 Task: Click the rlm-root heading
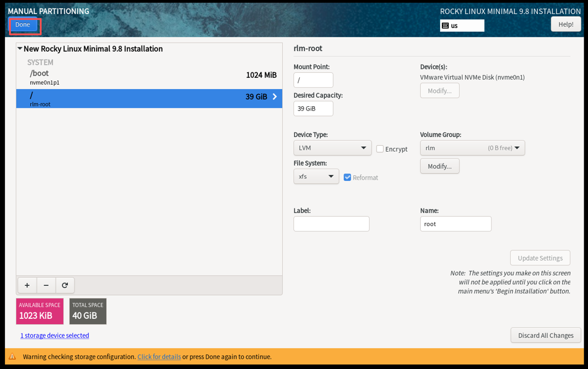coord(308,49)
